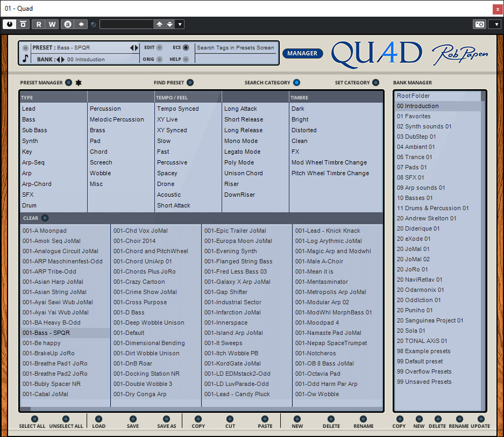This screenshot has height=437, width=504.
Task: Enable the Read automation (R) button
Action: (x=39, y=24)
